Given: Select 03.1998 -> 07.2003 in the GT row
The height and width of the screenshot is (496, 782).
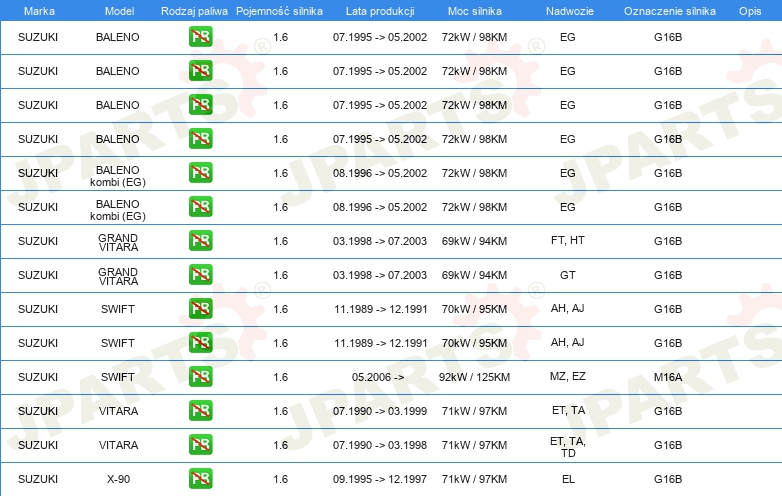Looking at the screenshot, I should tap(380, 275).
